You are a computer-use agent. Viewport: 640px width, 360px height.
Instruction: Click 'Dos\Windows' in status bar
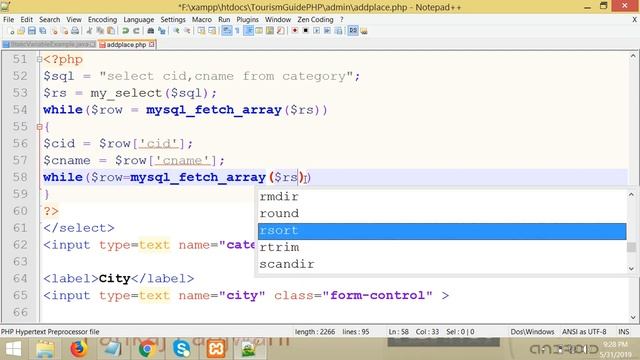(532, 332)
